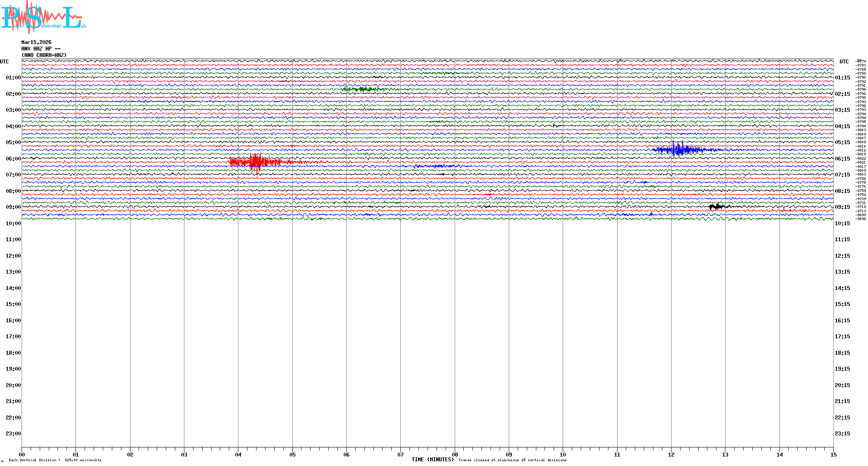Click the 10:00 hour label on left
Screen dimensions: 868x466
pyautogui.click(x=13, y=224)
